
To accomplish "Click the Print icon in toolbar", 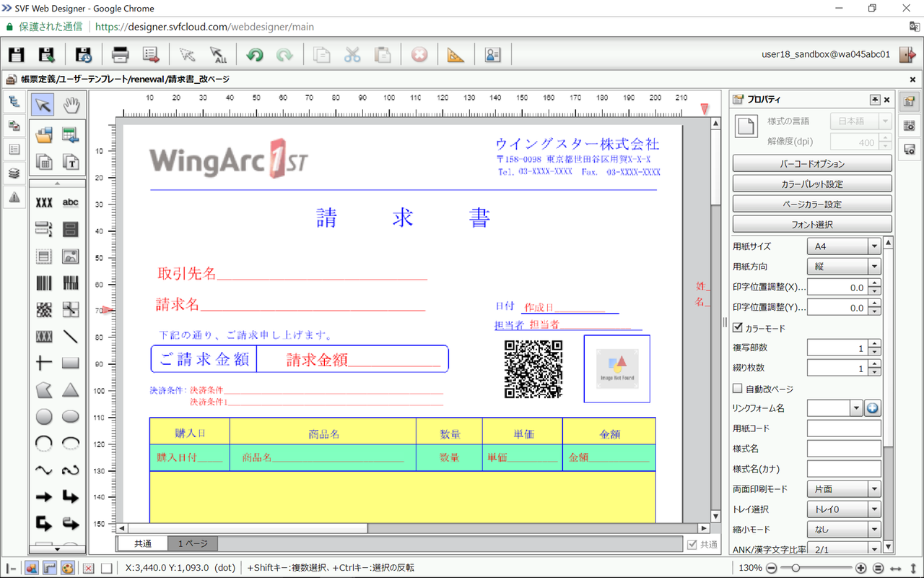I will 121,54.
